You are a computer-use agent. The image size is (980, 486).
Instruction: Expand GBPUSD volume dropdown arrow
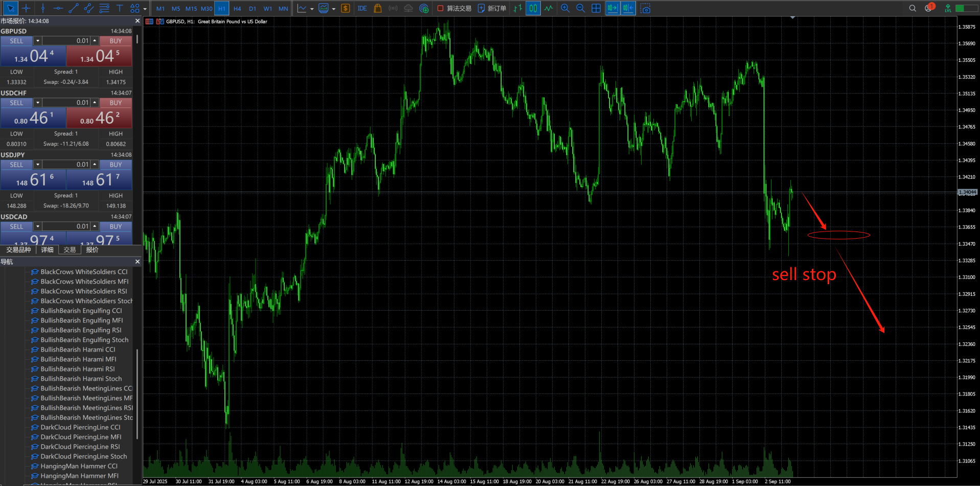(37, 41)
